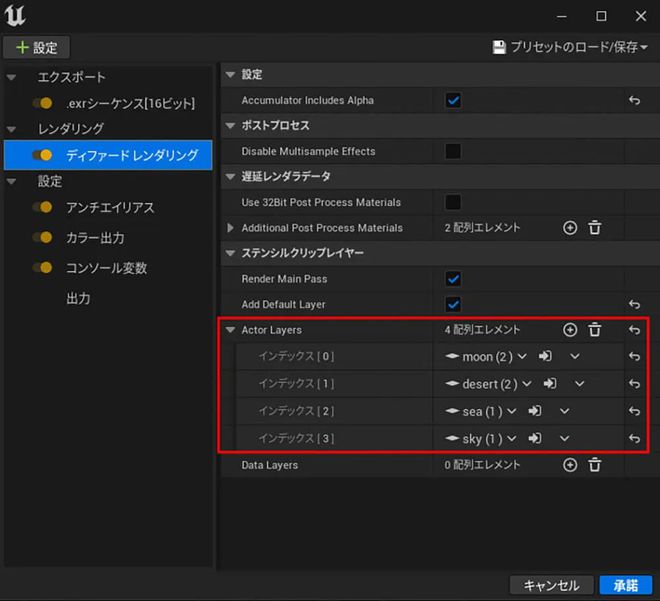Viewport: 660px width, 601px height.
Task: Collapse the left-panel 設定 tree section
Action: pos(11,181)
